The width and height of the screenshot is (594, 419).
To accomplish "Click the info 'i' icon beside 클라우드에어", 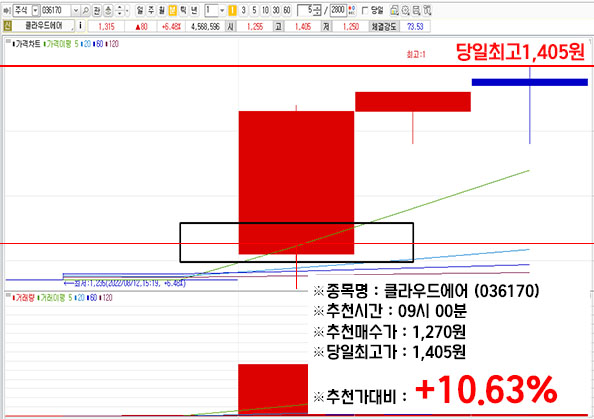I will 80,26.
